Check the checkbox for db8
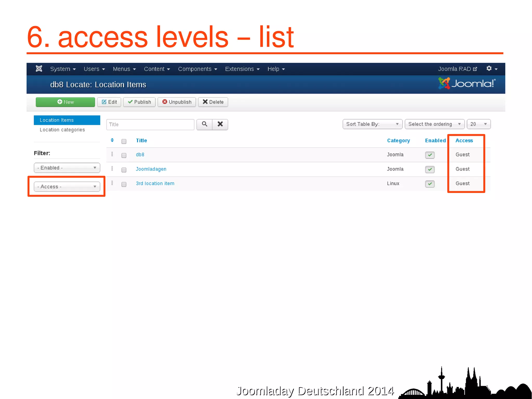Viewport: 532px width, 399px height. click(x=124, y=155)
